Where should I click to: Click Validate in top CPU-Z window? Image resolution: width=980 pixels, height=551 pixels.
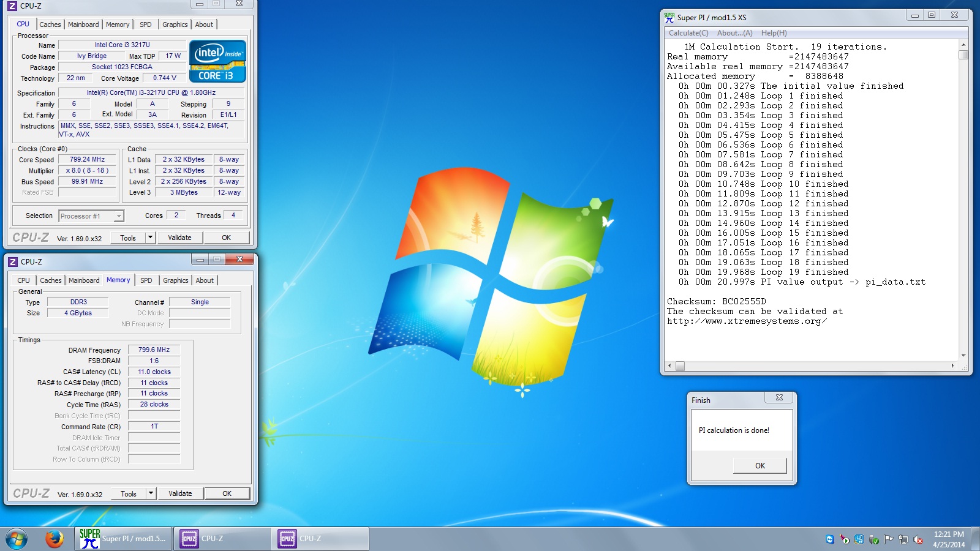[179, 238]
